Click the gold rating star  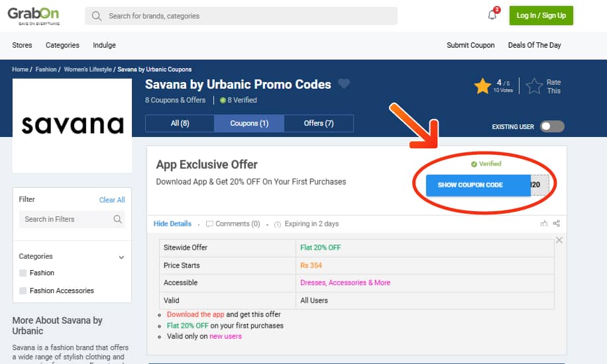point(482,86)
